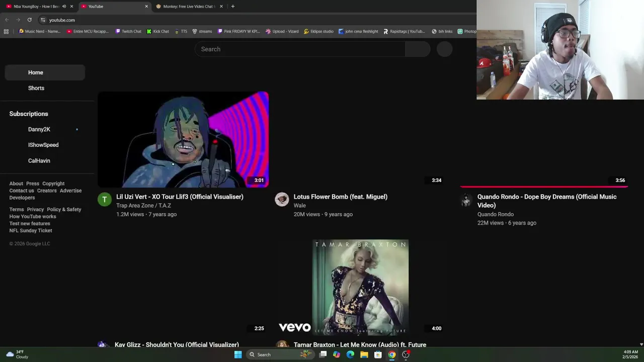The image size is (644, 362).
Task: Click the Terms footer link
Action: tap(17, 209)
